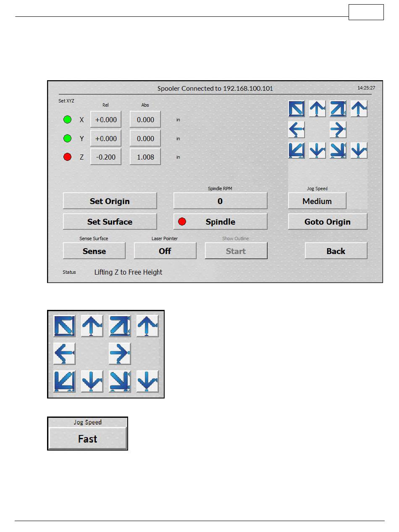Click the X relative value +0.000
This screenshot has height=532, width=399.
[x=106, y=120]
